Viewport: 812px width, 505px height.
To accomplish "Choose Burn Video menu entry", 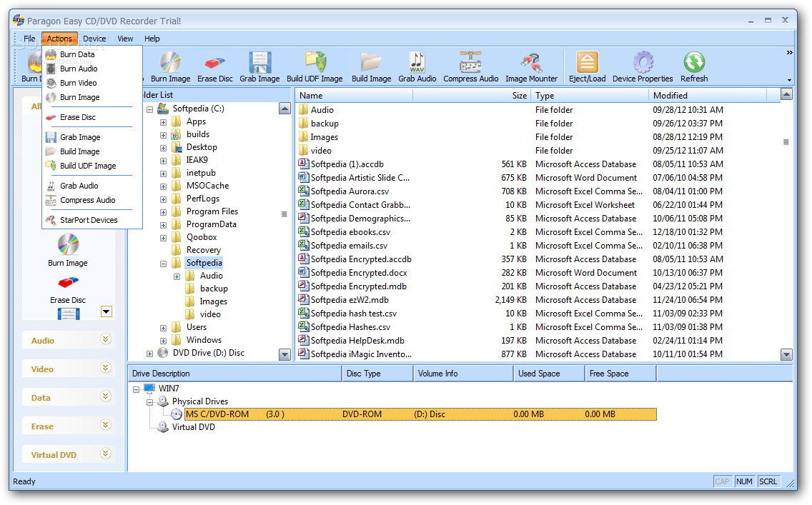I will point(78,83).
